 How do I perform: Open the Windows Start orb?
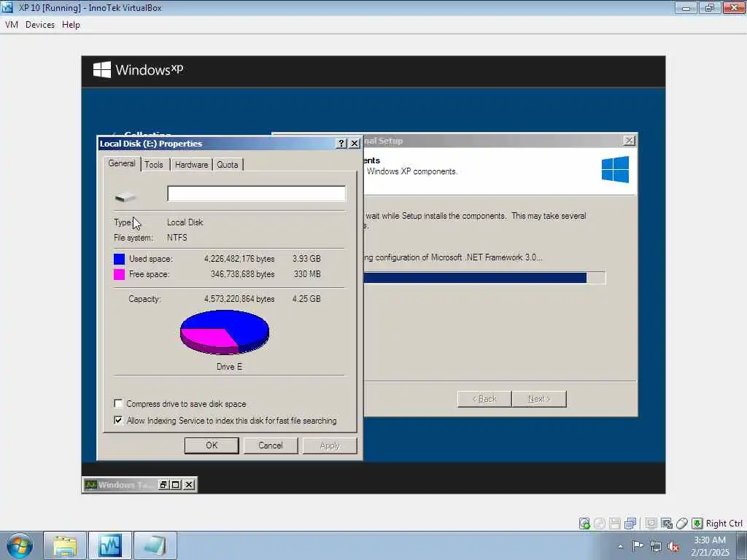pos(20,545)
